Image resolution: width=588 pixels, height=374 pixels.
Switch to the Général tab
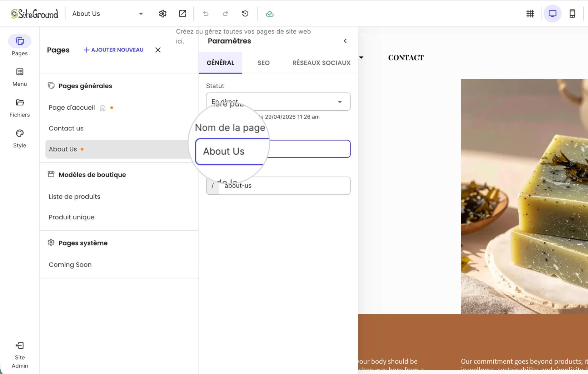point(220,63)
